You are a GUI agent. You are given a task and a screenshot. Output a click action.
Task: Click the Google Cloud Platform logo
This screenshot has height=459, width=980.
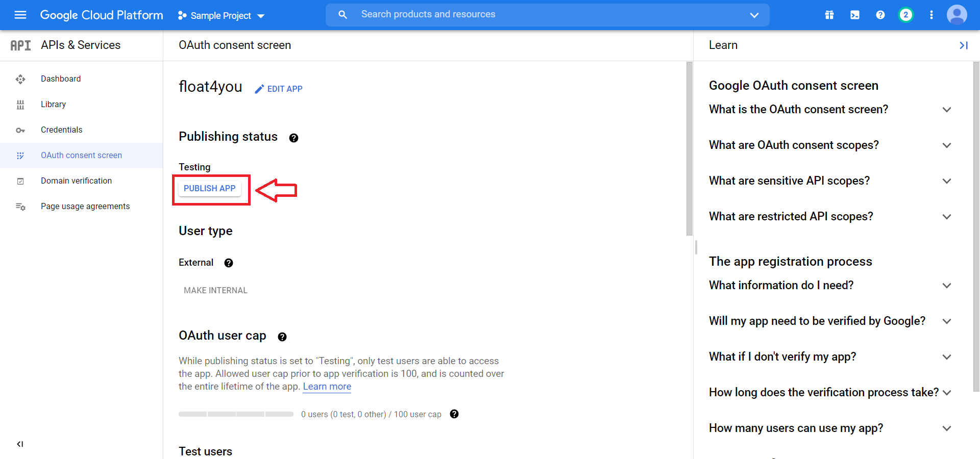click(102, 15)
